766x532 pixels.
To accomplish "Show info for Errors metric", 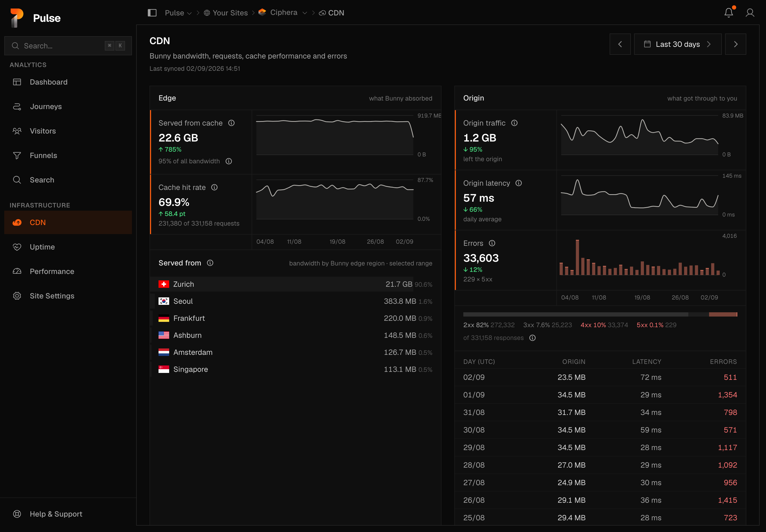I will point(492,243).
